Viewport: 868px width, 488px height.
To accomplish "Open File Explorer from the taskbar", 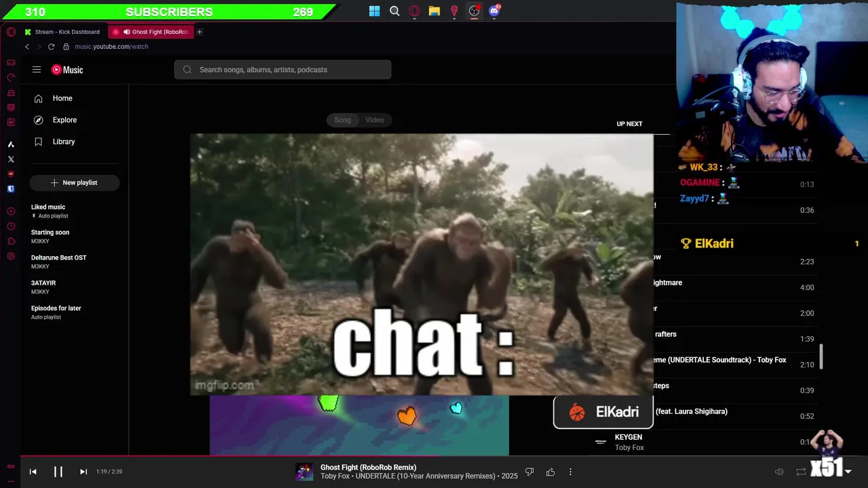I will click(434, 11).
